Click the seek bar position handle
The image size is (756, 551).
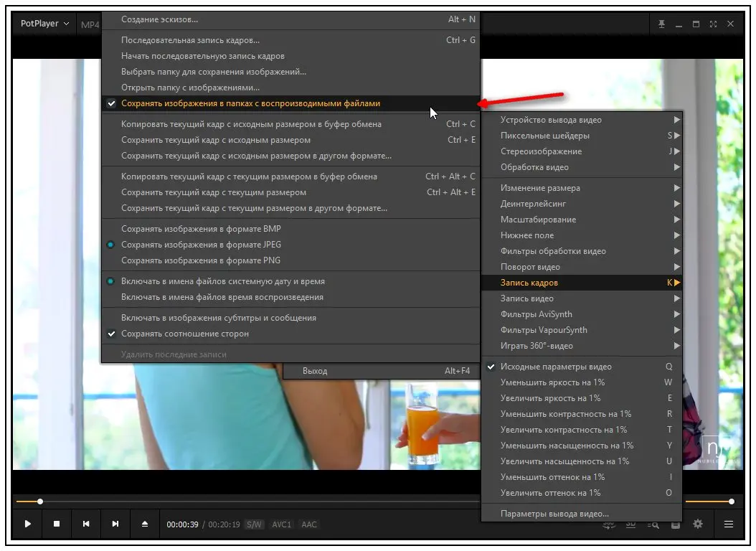pos(40,501)
